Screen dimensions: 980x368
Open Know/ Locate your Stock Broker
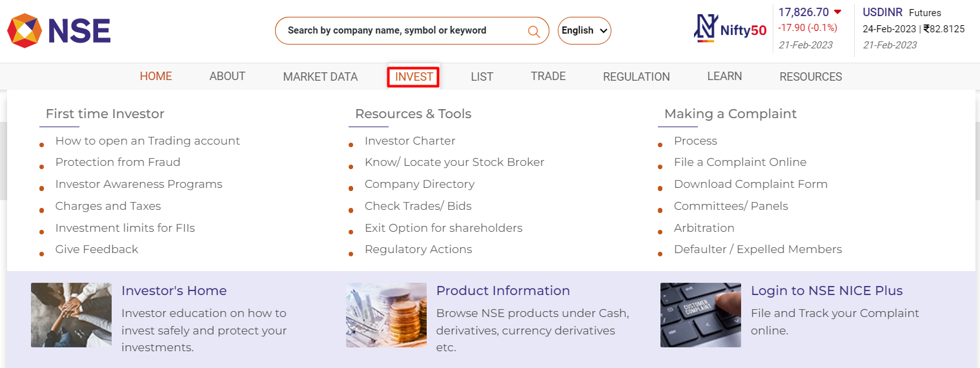454,162
